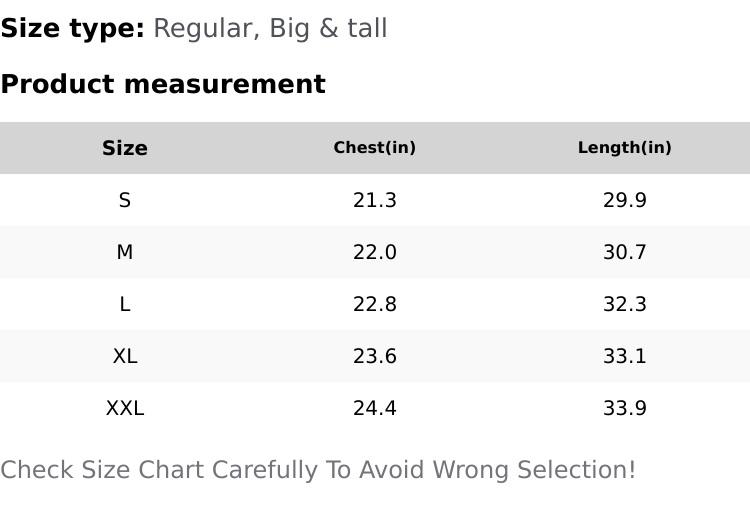
Task: Click chest value 22.8 for size L
Action: (375, 304)
